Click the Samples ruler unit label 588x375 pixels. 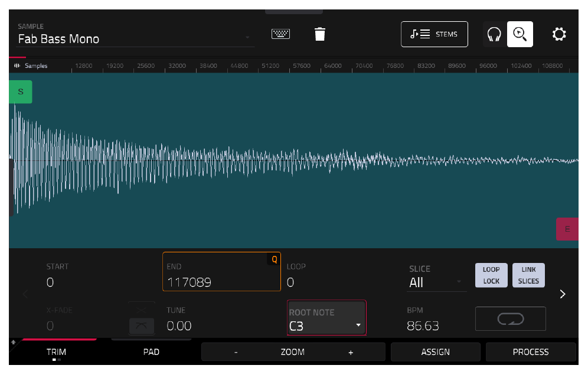36,65
